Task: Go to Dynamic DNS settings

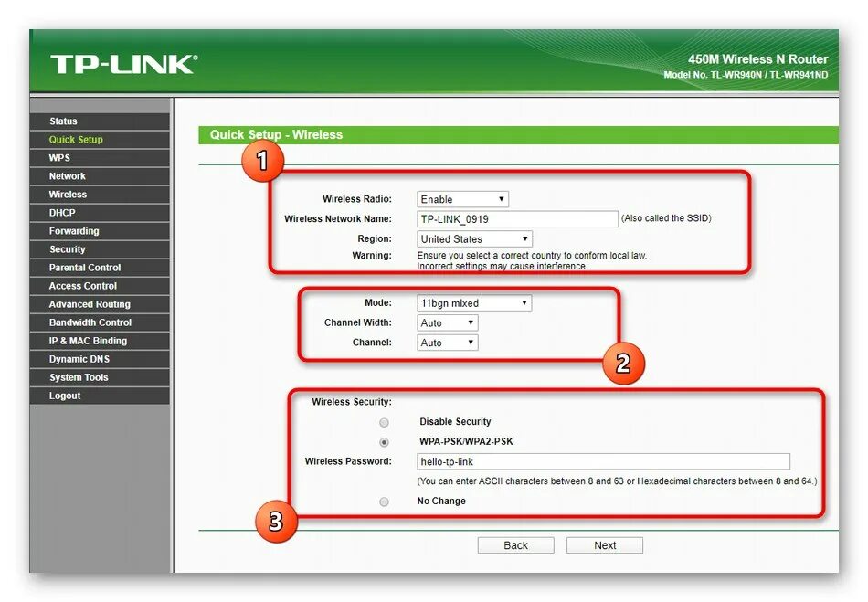Action: coord(100,358)
